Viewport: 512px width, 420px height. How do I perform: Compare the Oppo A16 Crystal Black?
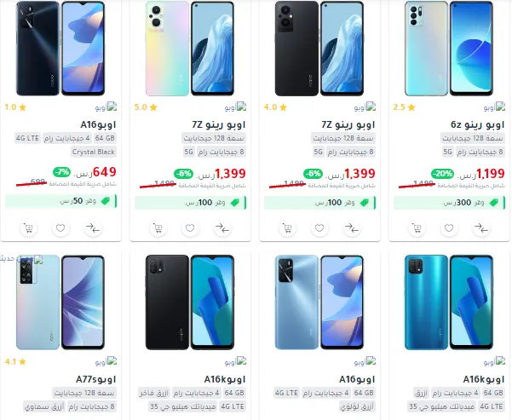click(93, 228)
